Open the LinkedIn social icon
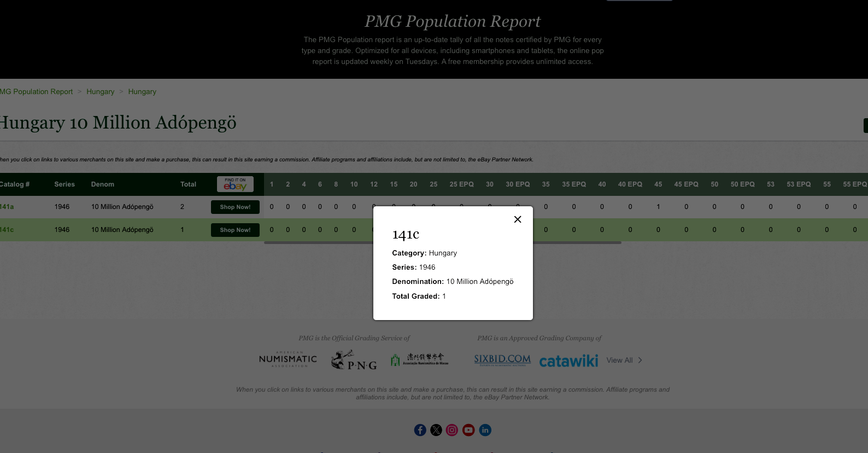868x453 pixels. pyautogui.click(x=485, y=430)
